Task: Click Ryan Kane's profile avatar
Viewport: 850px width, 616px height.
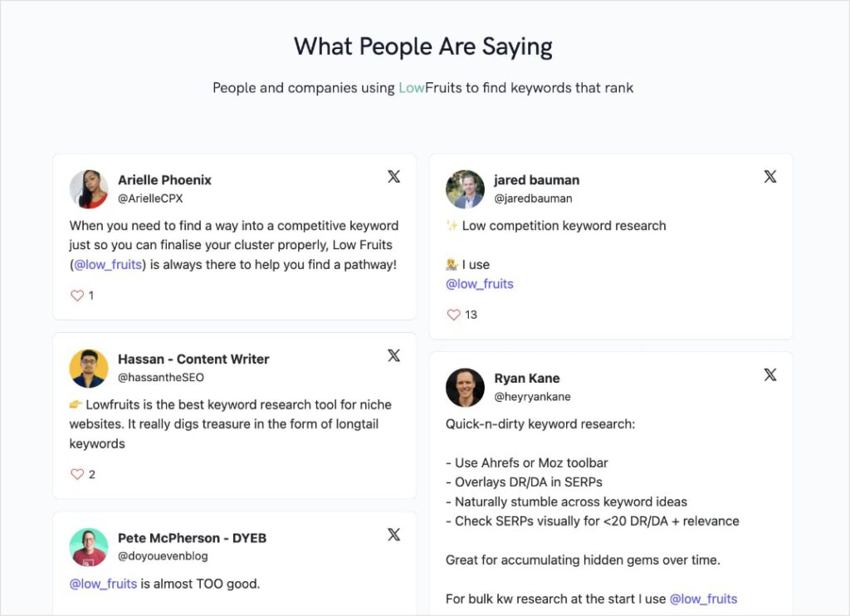Action: tap(465, 388)
